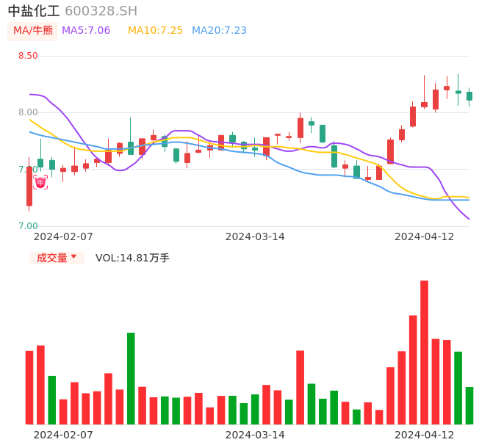This screenshot has height=445, width=504.
Task: Click the VOL:14.81万手 volume readout
Action: [132, 258]
